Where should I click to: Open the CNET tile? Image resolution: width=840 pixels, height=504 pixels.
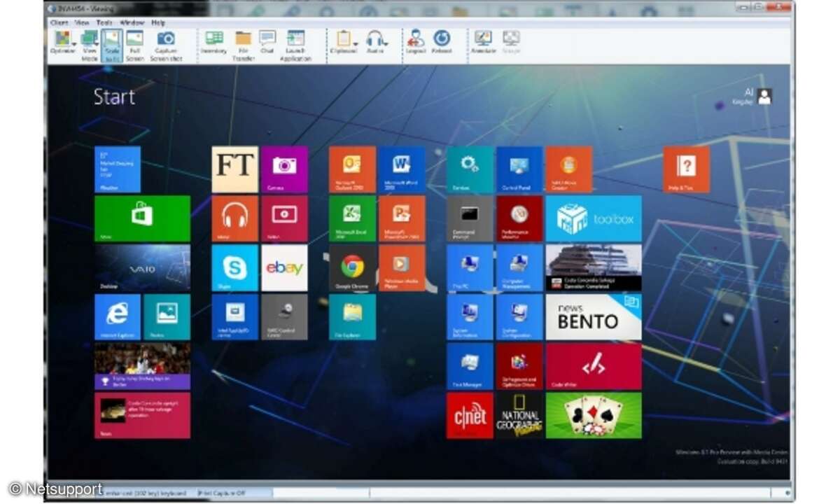point(470,415)
